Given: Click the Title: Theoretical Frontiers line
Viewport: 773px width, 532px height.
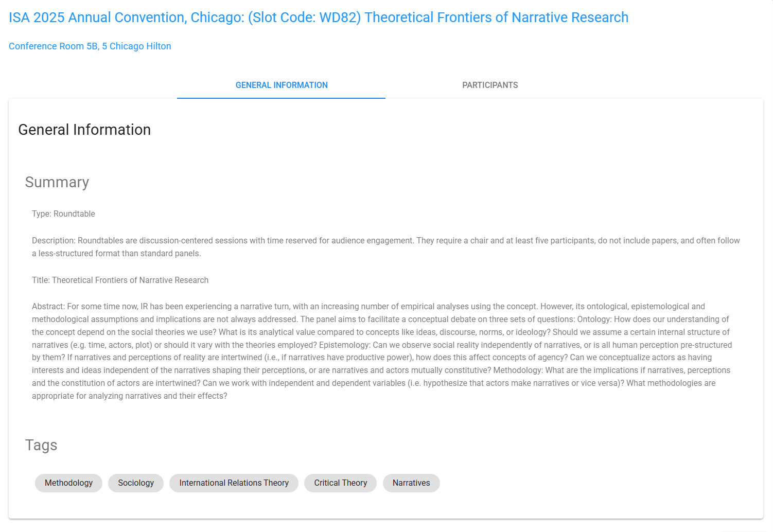Looking at the screenshot, I should click(120, 280).
